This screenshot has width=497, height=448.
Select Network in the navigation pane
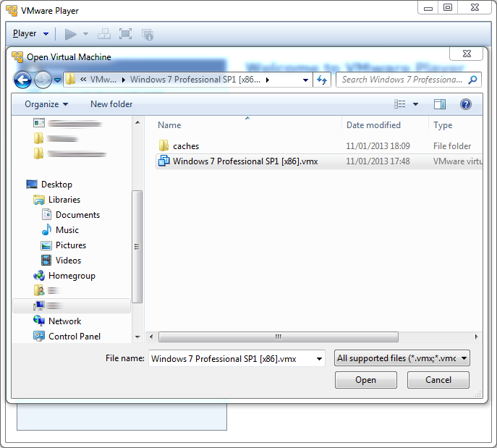pyautogui.click(x=64, y=321)
